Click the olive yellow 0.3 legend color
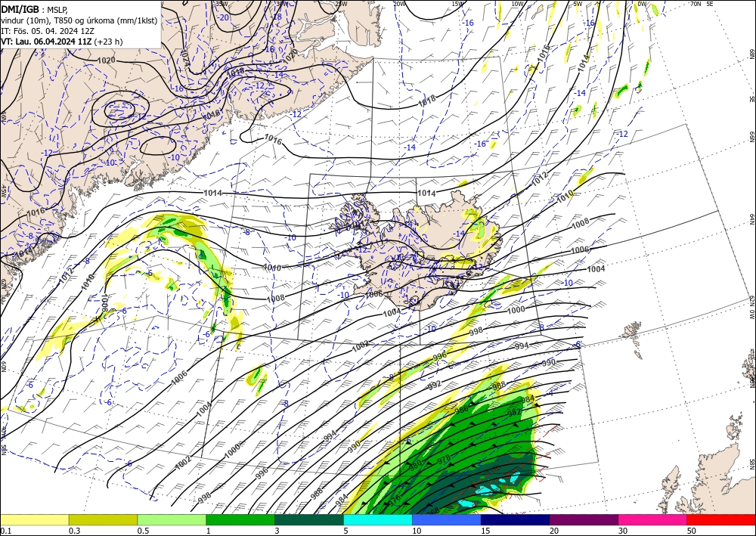756x536 pixels. pyautogui.click(x=103, y=519)
